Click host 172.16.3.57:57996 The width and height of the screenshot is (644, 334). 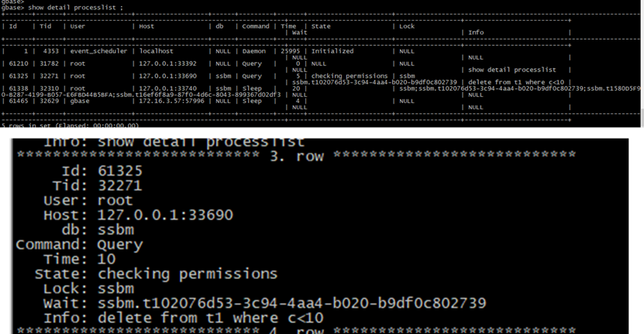(171, 101)
